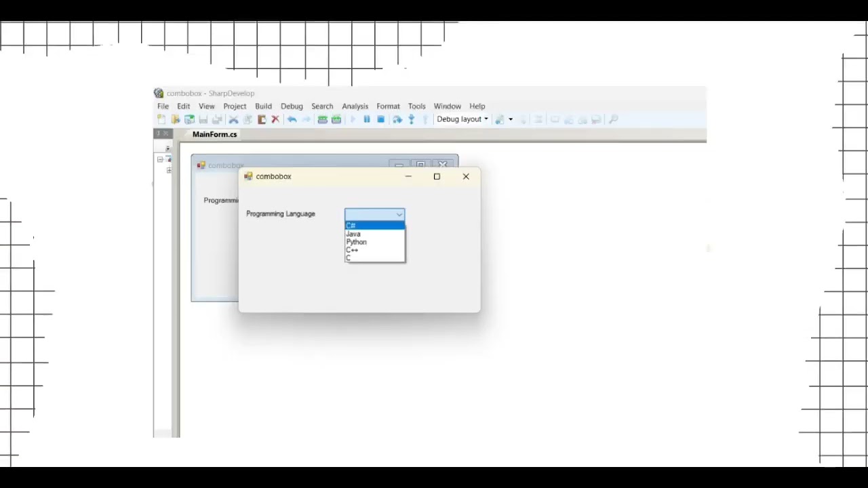Open the small arrow dropdown after Debug layout

[x=511, y=119]
